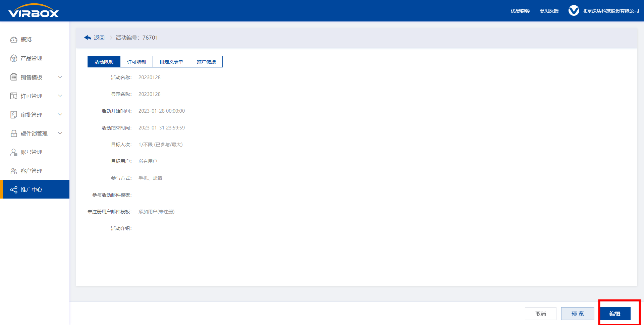Switch to the 许可限制 tab
This screenshot has width=644, height=325.
137,62
